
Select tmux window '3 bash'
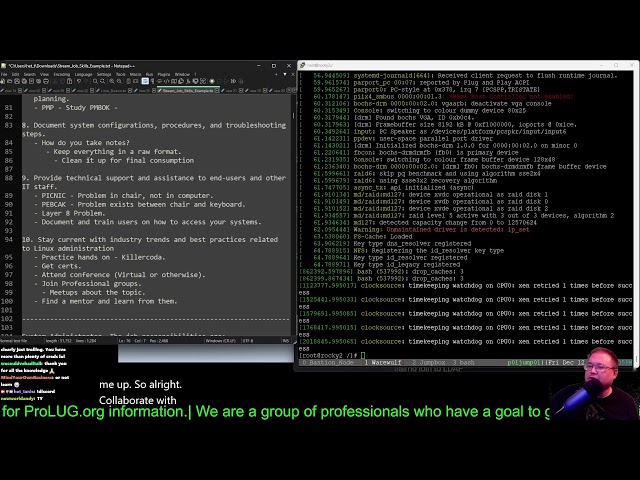click(463, 362)
